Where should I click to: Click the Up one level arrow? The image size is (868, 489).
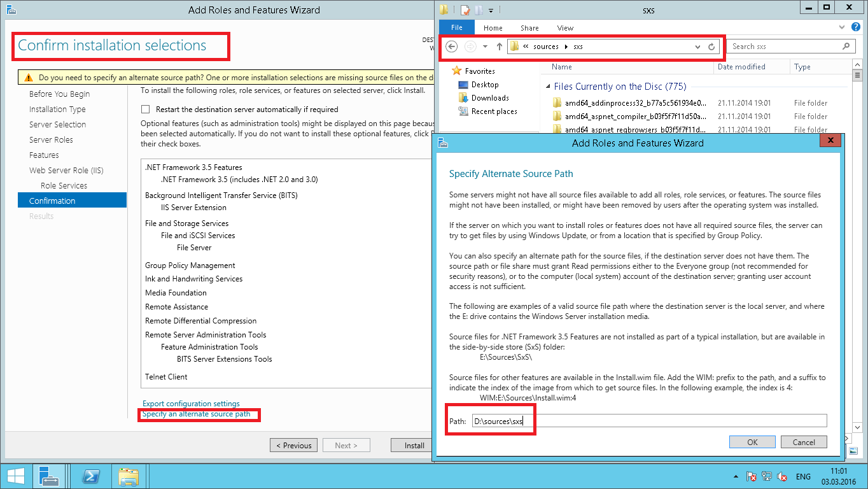click(500, 46)
